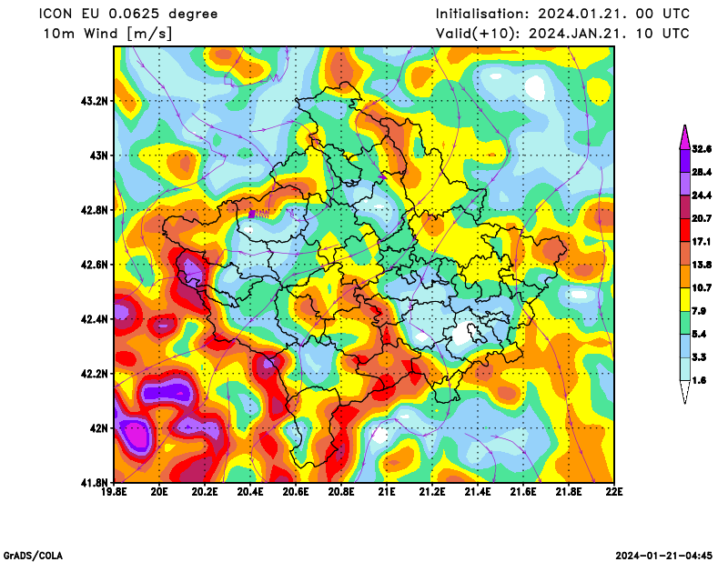Viewport: 728px width, 562px height.
Task: Click the 42.8N latitude label
Action: [96, 210]
